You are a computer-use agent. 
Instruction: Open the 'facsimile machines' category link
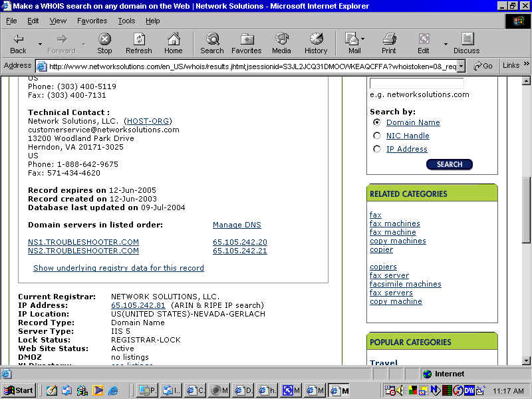[x=406, y=284]
